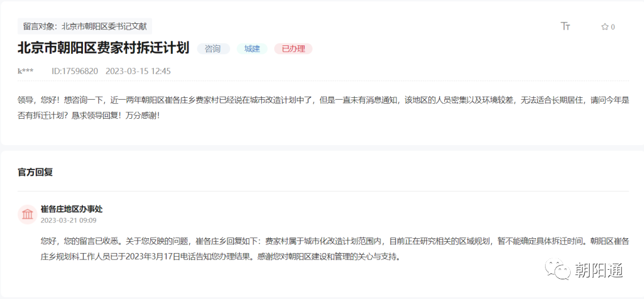Click the citizen's message body text
The width and height of the screenshot is (644, 299).
322,107
